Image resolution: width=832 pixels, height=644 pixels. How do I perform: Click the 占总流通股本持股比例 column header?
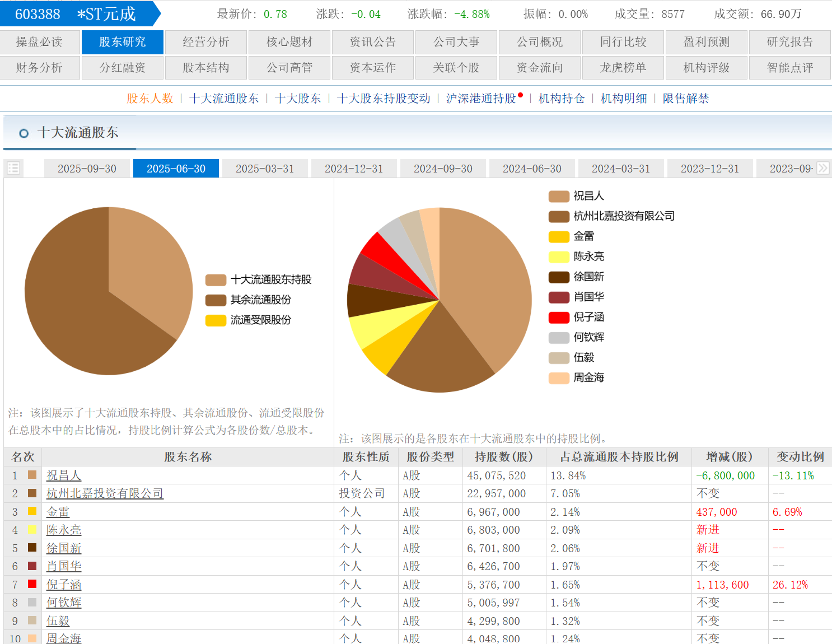(619, 457)
